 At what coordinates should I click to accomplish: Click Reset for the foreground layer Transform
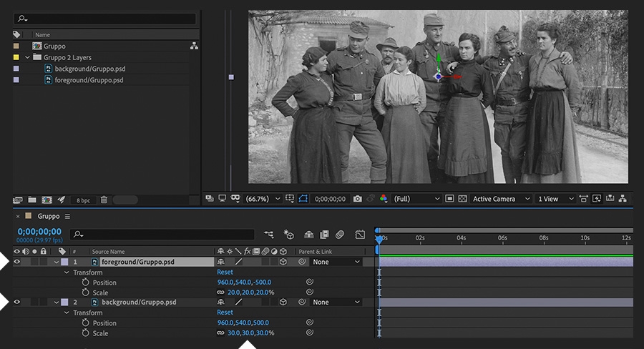[x=225, y=272]
